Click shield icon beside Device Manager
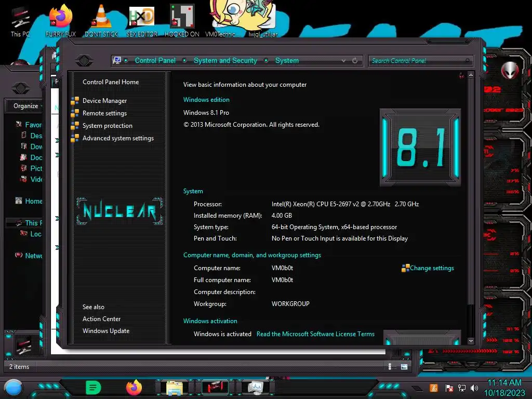This screenshot has height=399, width=532. [x=75, y=101]
